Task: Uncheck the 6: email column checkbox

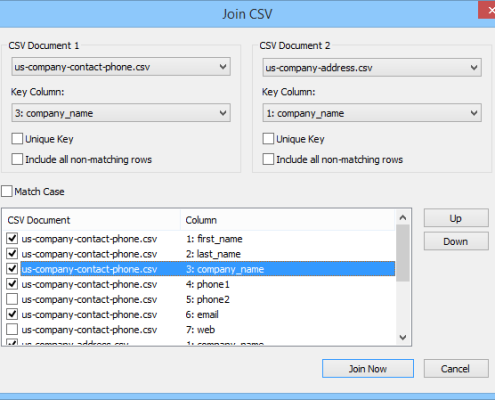Action: pos(12,314)
